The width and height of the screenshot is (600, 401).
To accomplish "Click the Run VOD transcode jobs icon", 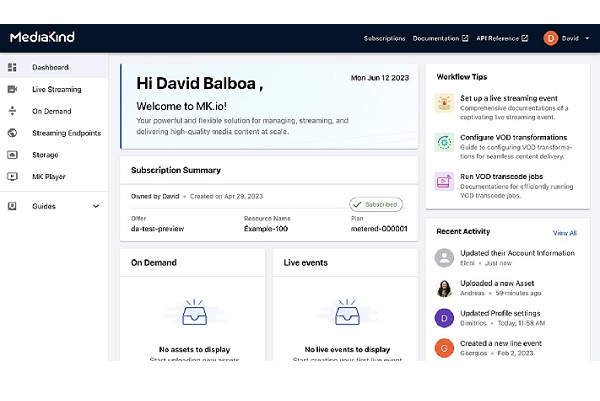I will 444,181.
